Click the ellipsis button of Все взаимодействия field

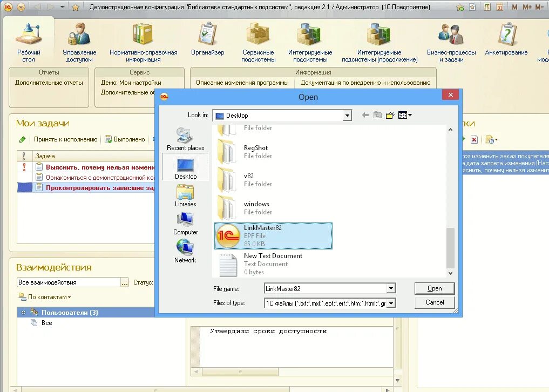click(x=124, y=282)
